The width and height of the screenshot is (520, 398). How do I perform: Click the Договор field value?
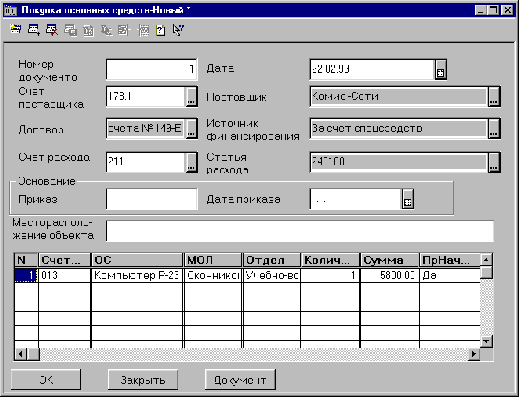[146, 128]
